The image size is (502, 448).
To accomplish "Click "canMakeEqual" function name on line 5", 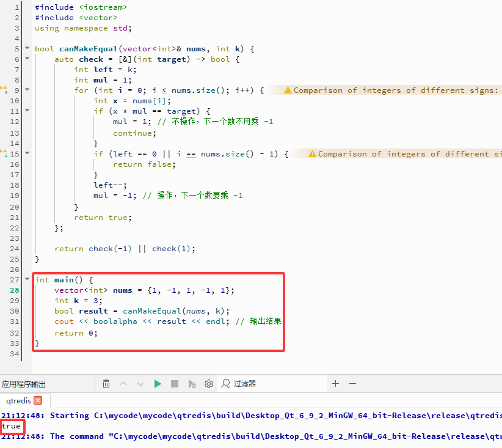I will click(89, 49).
